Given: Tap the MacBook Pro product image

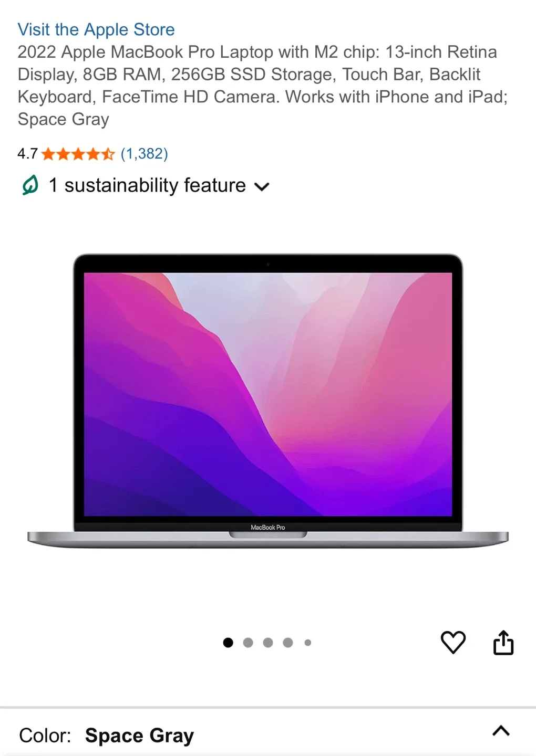Looking at the screenshot, I should tap(268, 401).
